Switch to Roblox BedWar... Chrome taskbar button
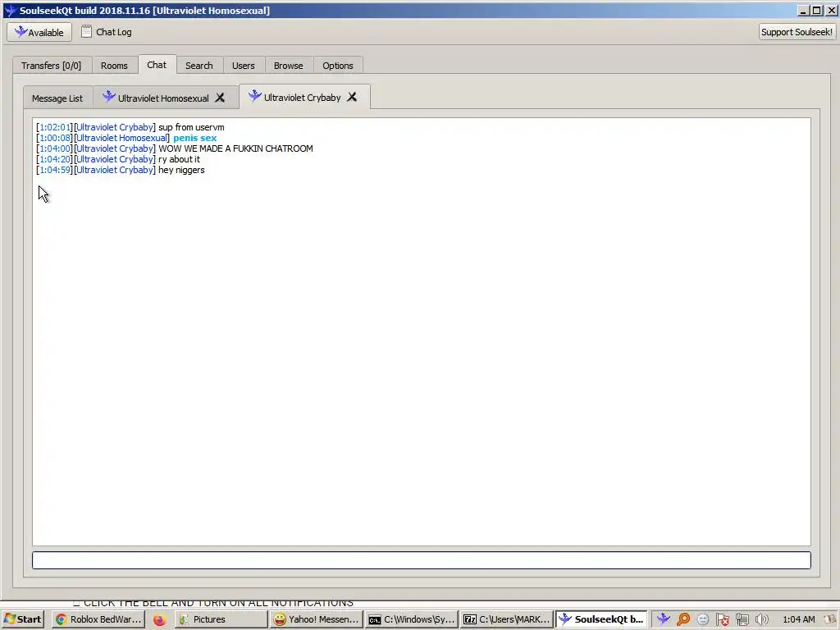 [x=98, y=619]
